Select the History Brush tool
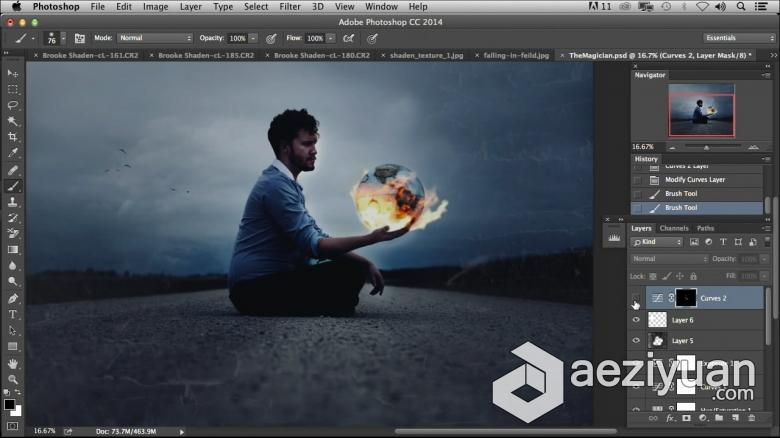Image resolution: width=780 pixels, height=438 pixels. [12, 218]
